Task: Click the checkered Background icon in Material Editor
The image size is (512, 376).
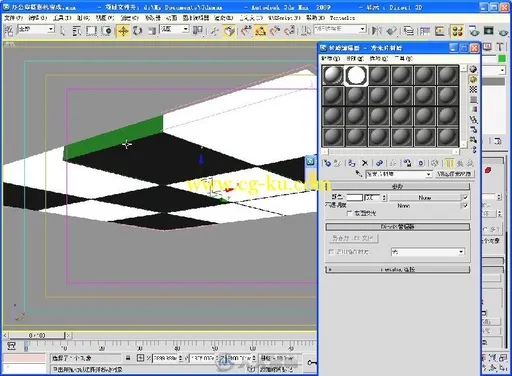Action: [473, 89]
